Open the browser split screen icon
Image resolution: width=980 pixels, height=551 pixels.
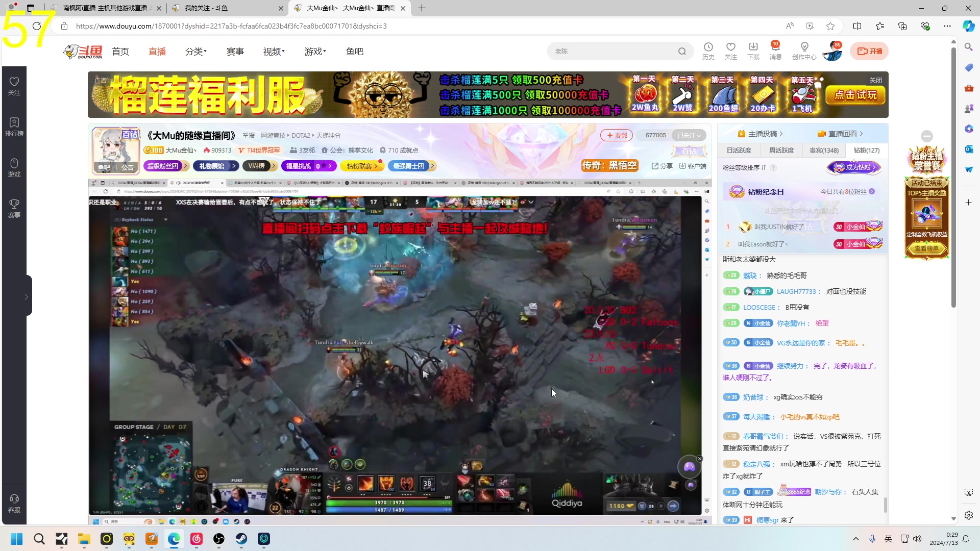[857, 26]
